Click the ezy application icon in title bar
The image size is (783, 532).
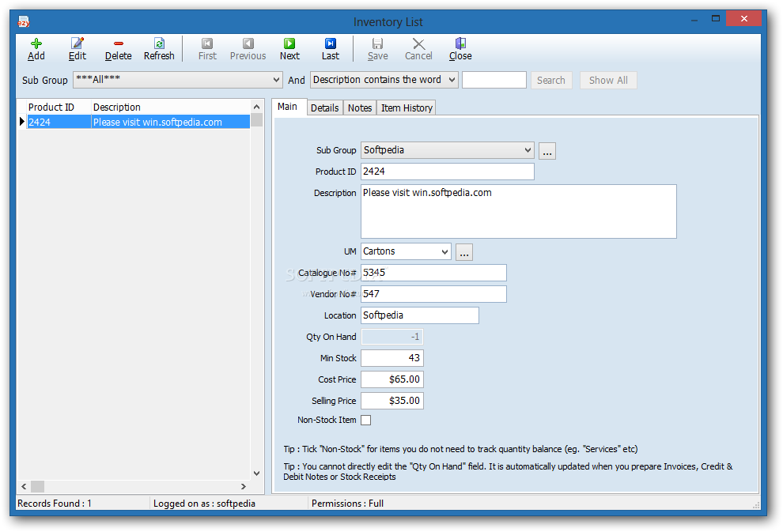[24, 21]
